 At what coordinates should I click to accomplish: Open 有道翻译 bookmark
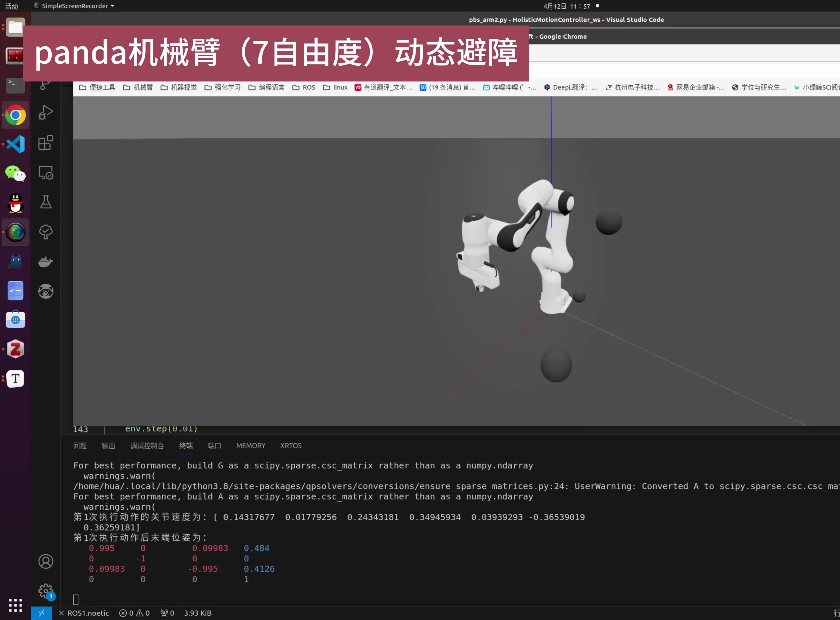383,88
